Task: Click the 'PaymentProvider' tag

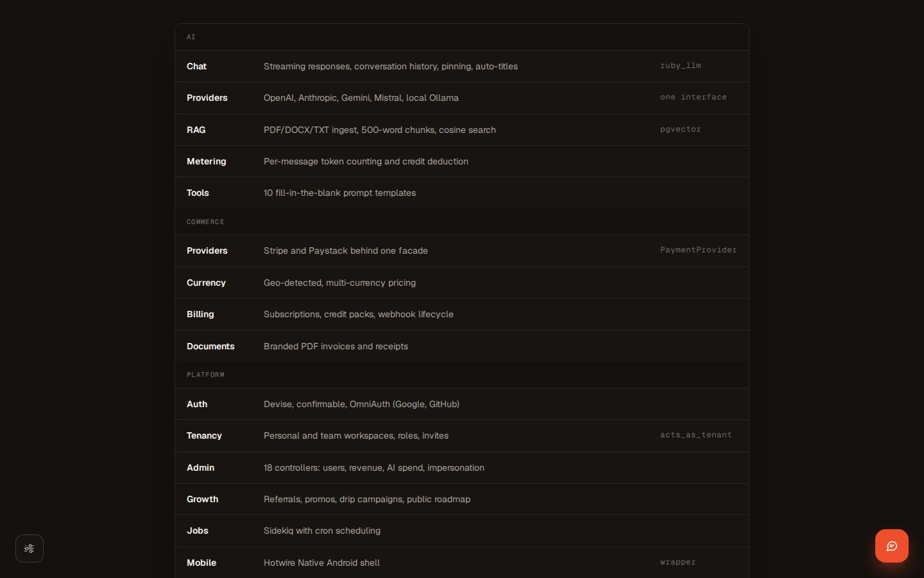Action: pyautogui.click(x=698, y=250)
